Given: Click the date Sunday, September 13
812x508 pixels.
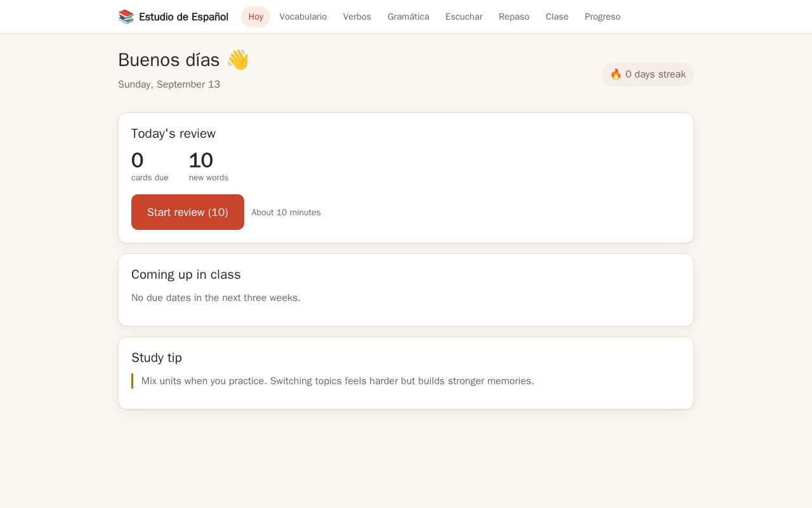Looking at the screenshot, I should [169, 84].
